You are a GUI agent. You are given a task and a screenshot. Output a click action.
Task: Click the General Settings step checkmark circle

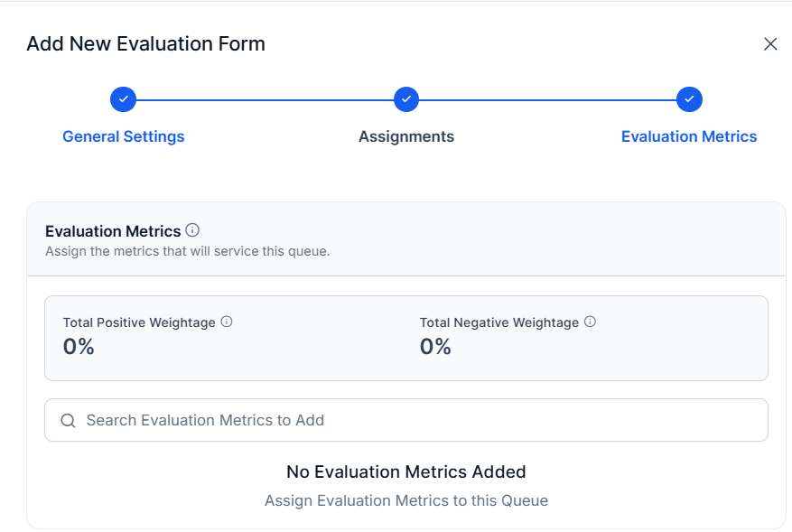point(123,99)
